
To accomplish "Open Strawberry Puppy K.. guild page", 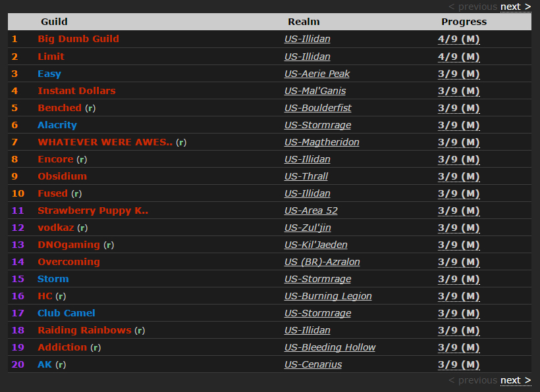I will [93, 210].
